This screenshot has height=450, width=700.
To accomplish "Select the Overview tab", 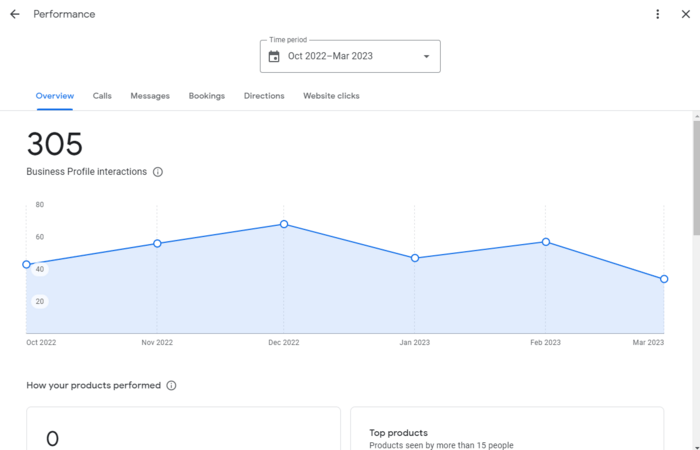I will click(x=55, y=96).
